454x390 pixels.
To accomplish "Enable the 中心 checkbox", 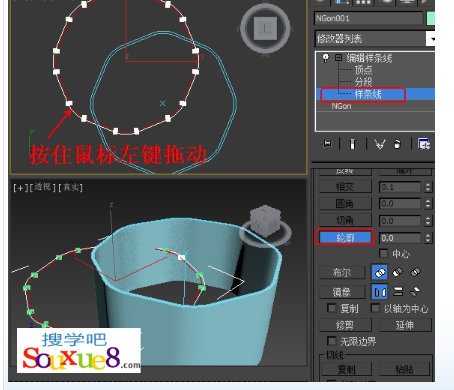I will click(x=384, y=254).
